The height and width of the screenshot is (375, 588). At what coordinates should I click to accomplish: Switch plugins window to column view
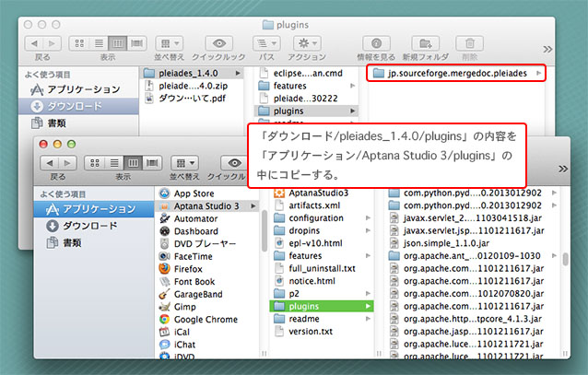(x=118, y=43)
